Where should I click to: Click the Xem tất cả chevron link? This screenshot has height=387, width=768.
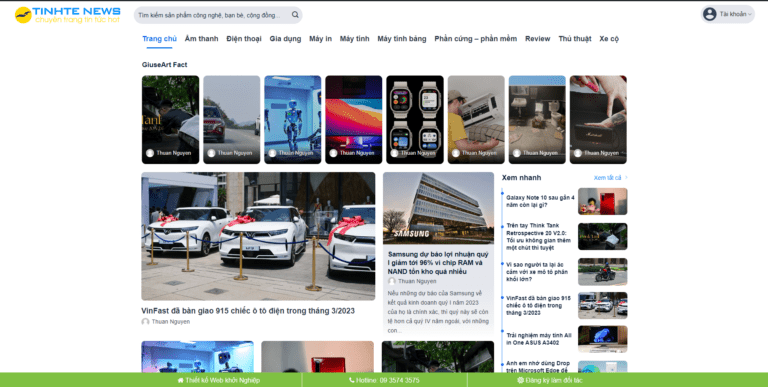click(x=610, y=178)
